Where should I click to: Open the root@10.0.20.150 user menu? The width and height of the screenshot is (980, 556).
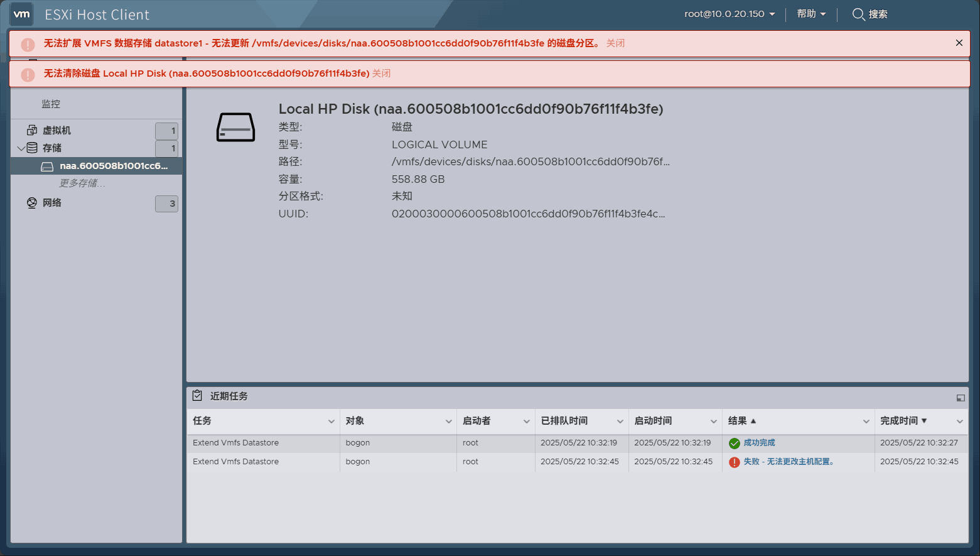[x=730, y=14]
